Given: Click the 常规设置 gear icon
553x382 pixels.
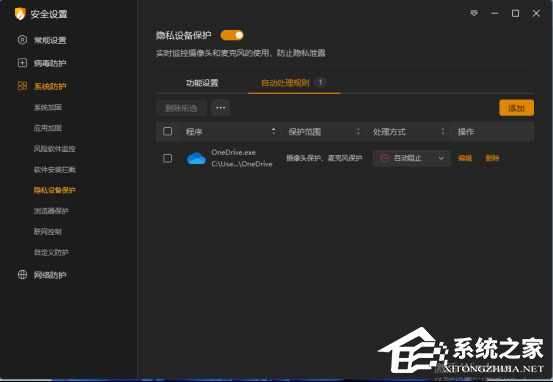Looking at the screenshot, I should (x=22, y=40).
